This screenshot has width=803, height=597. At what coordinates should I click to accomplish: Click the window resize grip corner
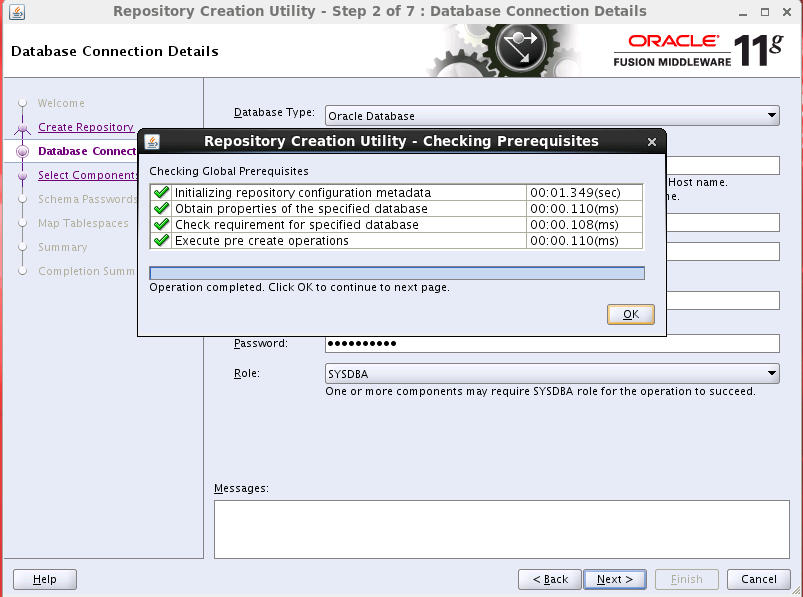point(797,591)
